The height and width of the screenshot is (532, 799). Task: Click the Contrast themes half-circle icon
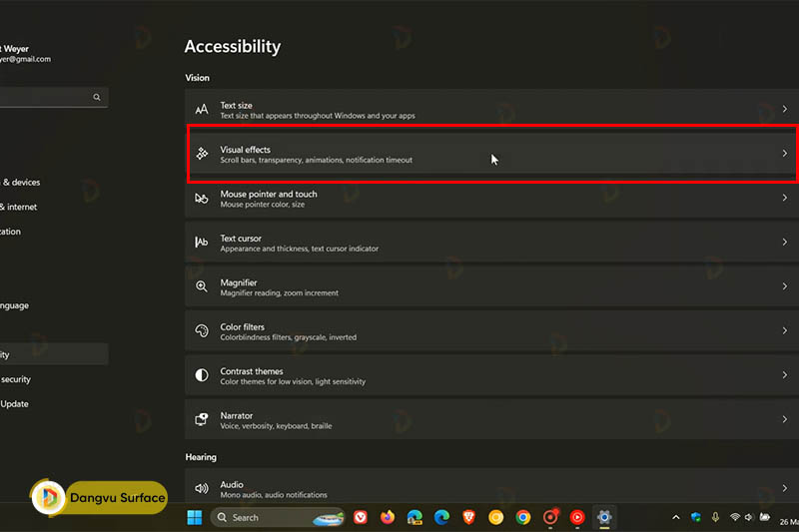[x=202, y=375]
